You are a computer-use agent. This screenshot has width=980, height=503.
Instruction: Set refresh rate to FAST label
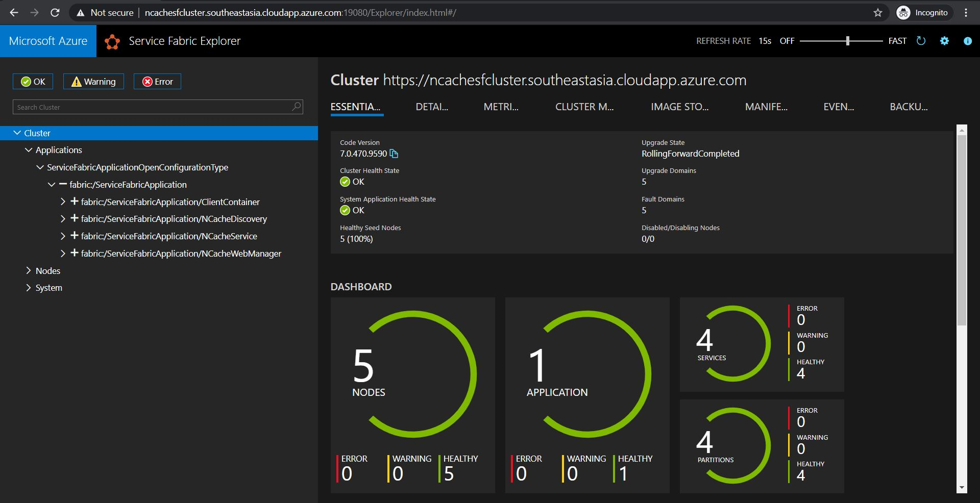tap(897, 41)
